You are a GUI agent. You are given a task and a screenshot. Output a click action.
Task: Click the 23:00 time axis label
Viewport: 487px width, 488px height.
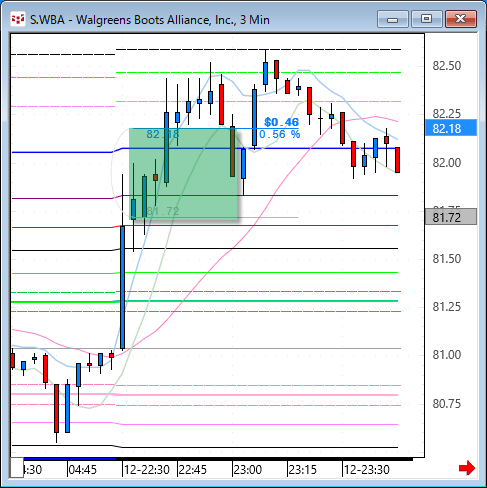click(x=247, y=470)
